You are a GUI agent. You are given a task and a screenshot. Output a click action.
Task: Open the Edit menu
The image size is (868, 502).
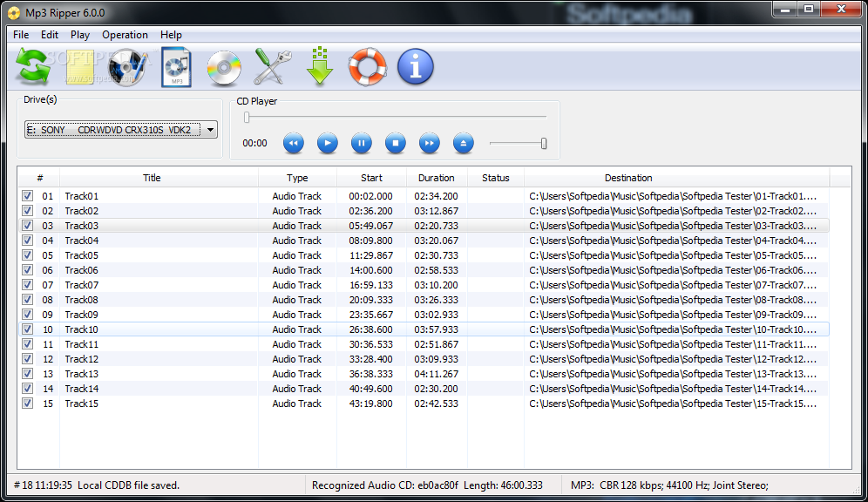tap(50, 35)
